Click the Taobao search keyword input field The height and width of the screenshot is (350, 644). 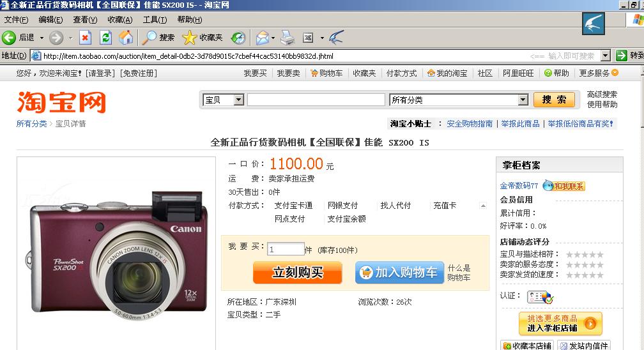[x=316, y=100]
